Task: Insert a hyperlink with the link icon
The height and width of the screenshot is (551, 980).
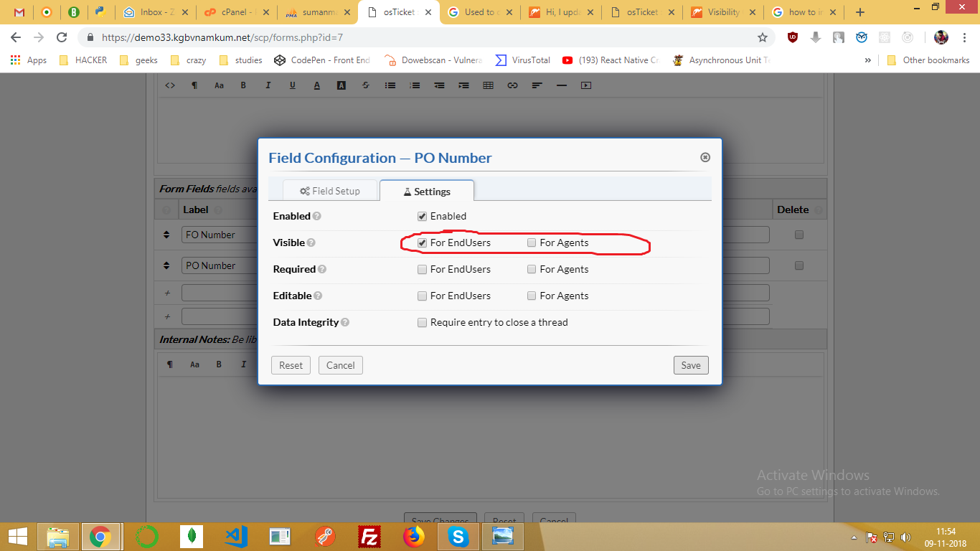Action: click(512, 85)
